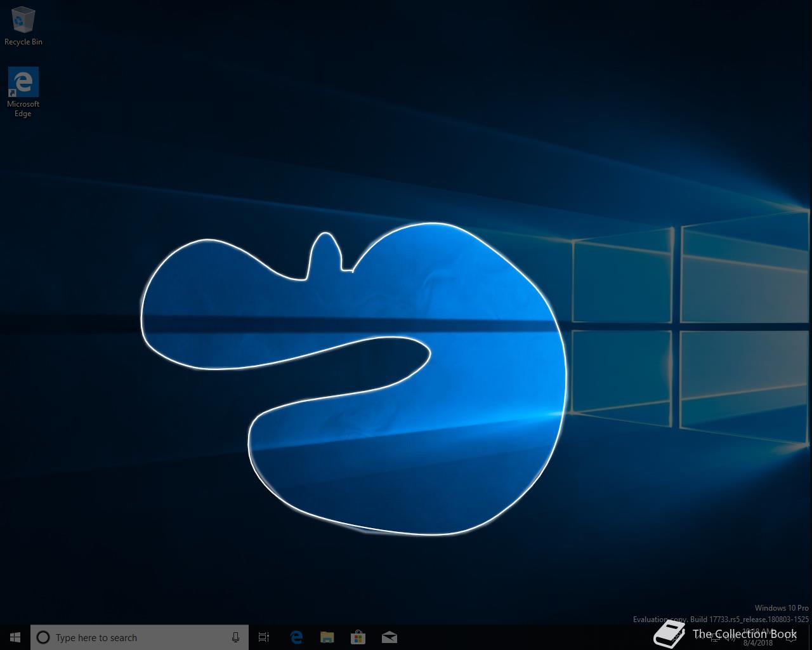
Task: Click the Cortana circle icon in search box
Action: coord(43,637)
